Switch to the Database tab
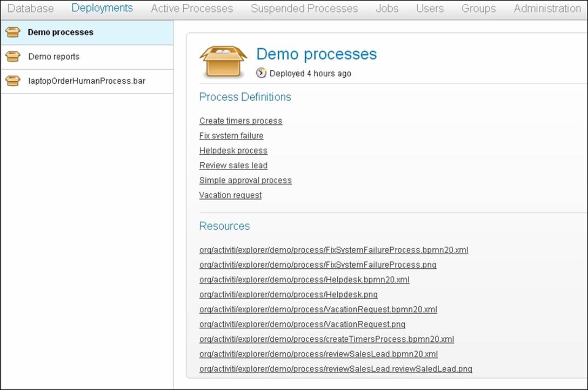 click(x=30, y=9)
